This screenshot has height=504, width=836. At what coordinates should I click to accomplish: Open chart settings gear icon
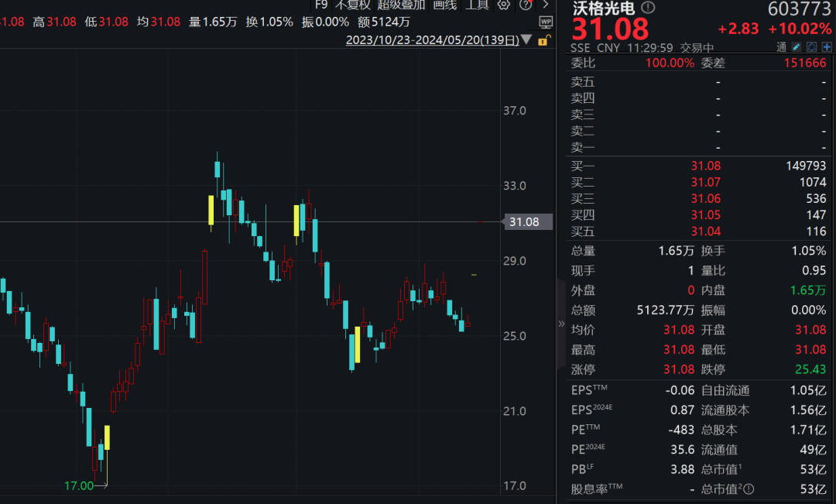tap(504, 5)
